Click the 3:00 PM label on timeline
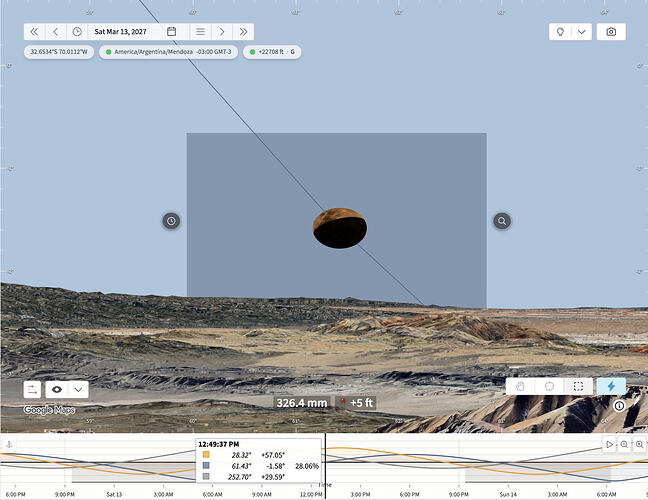Viewport: 648px width, 500px height. 360,494
